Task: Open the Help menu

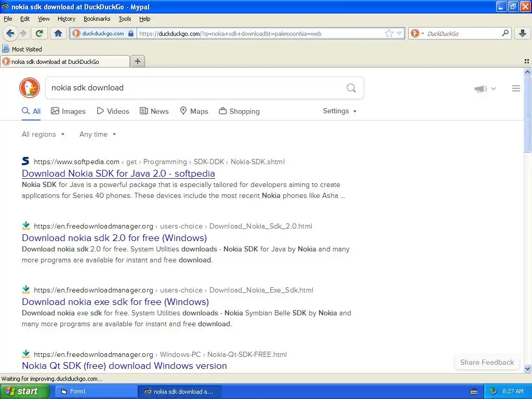Action: [x=144, y=19]
